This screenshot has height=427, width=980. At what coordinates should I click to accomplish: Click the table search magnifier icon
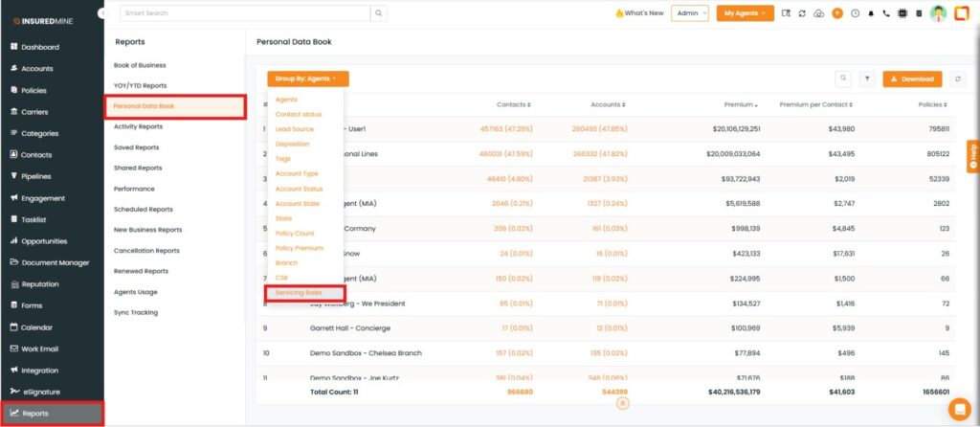[843, 79]
